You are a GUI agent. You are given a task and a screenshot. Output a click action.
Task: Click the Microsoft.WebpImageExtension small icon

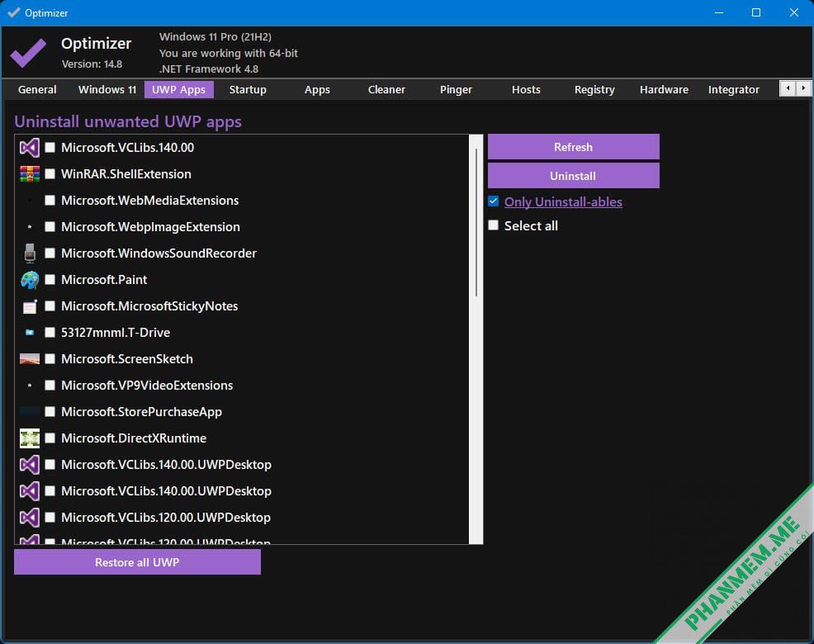coord(30,227)
